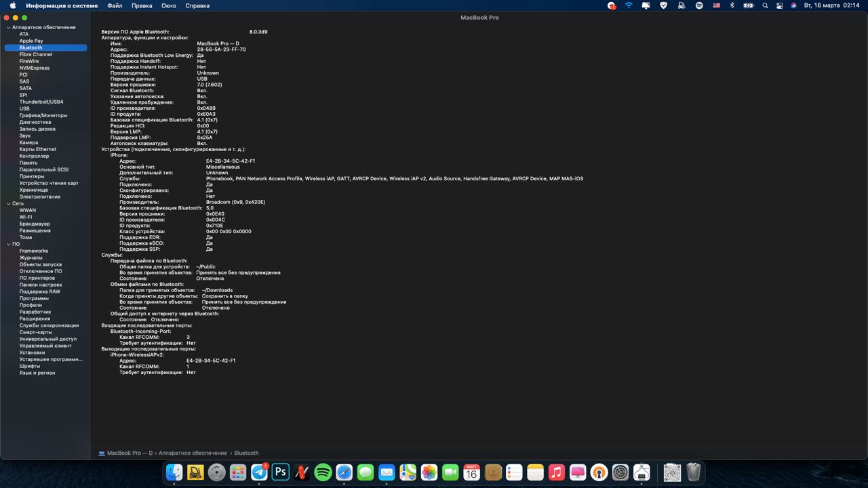Screen dimensions: 868x488
Task: Open Launchpad from the Dock
Action: [x=238, y=472]
